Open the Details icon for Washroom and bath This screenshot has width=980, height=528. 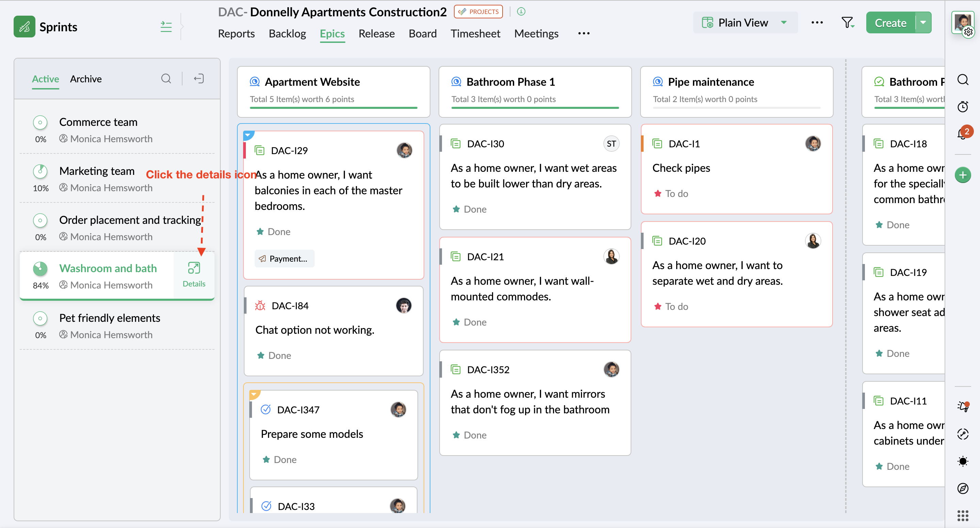pyautogui.click(x=194, y=275)
